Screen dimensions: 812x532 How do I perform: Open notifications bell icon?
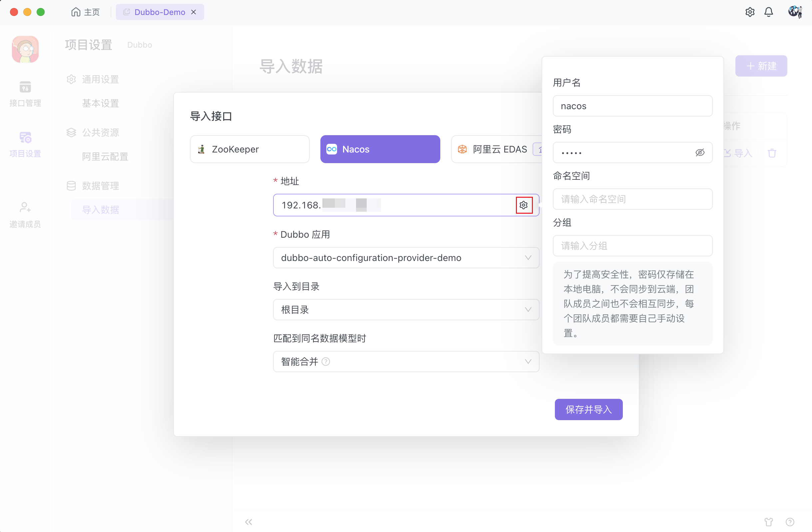[x=768, y=12]
